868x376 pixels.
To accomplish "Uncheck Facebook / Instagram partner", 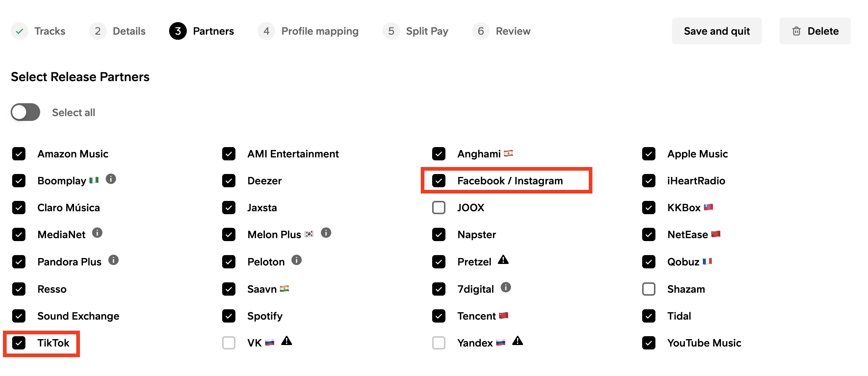I will pyautogui.click(x=439, y=181).
